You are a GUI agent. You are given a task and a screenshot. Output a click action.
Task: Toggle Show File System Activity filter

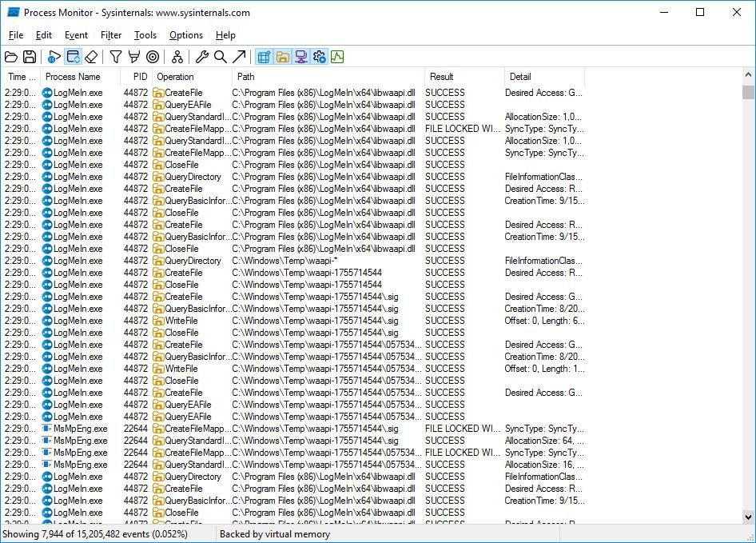pos(282,57)
